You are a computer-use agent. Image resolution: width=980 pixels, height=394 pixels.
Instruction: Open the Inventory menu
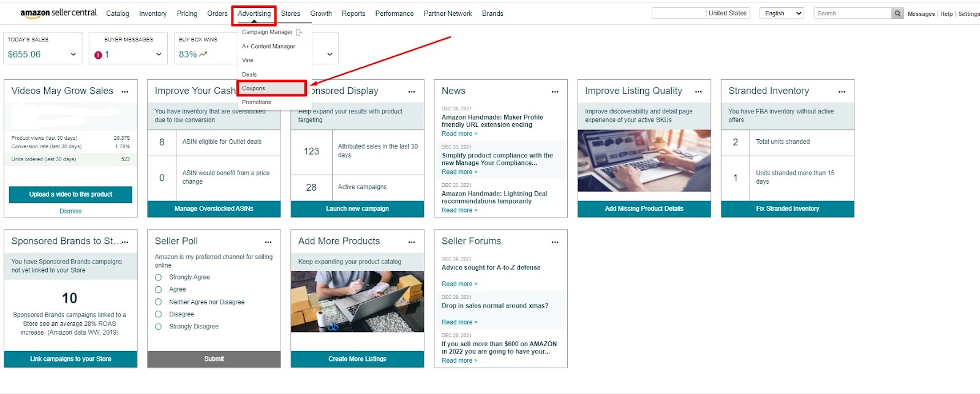pos(153,13)
